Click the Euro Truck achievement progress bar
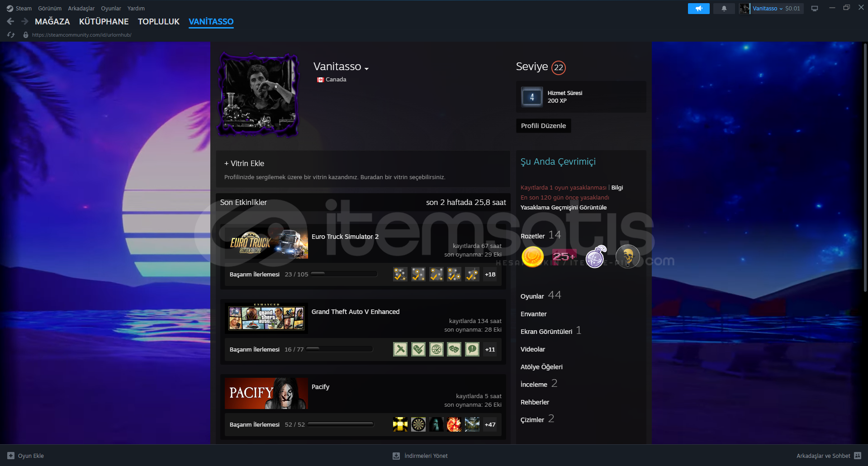The height and width of the screenshot is (466, 868). [x=344, y=274]
